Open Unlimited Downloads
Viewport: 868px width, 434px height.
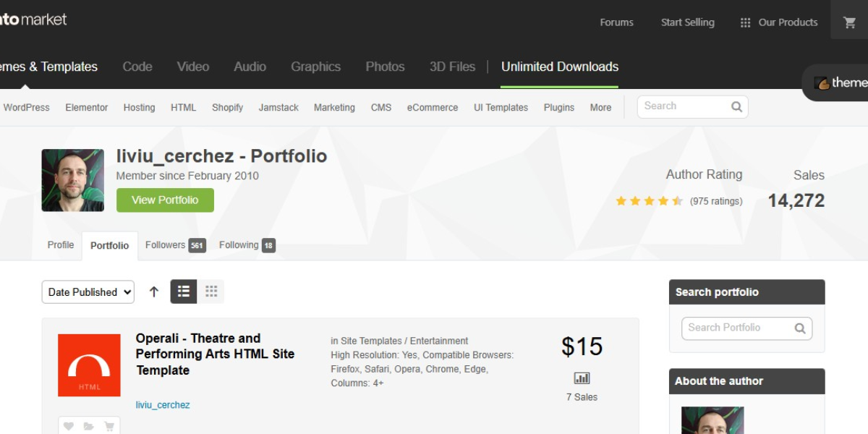pos(560,67)
